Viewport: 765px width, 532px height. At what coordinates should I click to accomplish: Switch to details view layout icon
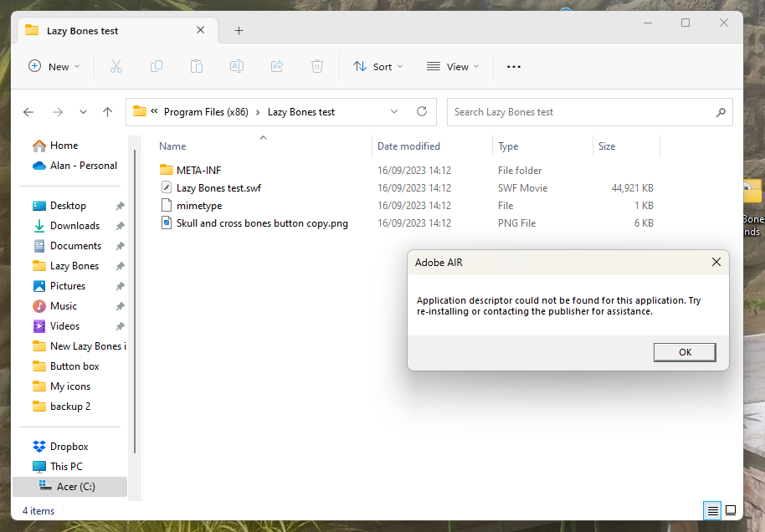[x=712, y=510]
